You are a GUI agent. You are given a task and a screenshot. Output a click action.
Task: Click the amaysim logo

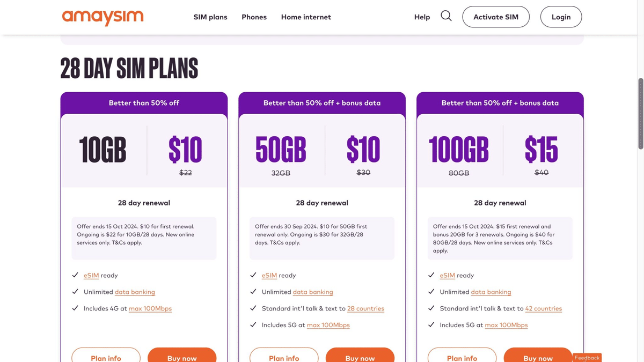click(103, 17)
